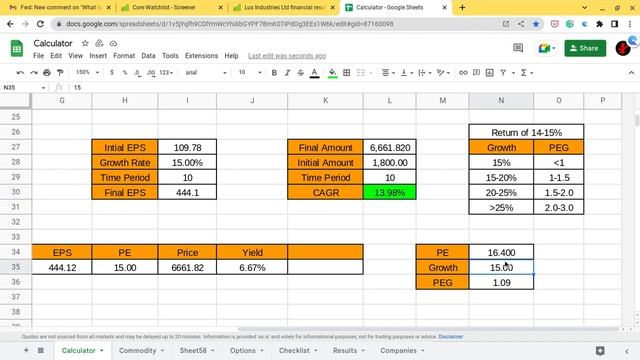
Task: Select cell with Growth Rate 15.00%
Action: tap(187, 162)
